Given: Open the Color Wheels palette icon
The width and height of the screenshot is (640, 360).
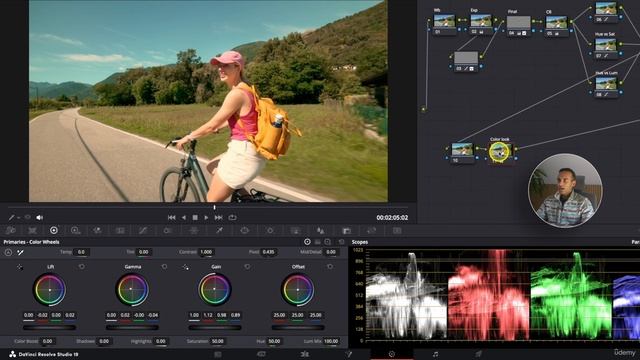Looking at the screenshot, I should click(x=53, y=231).
